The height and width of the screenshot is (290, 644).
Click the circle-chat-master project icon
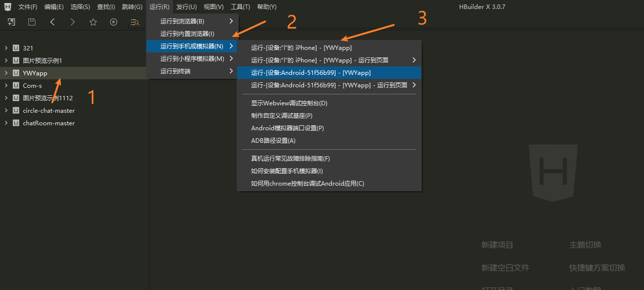point(16,110)
